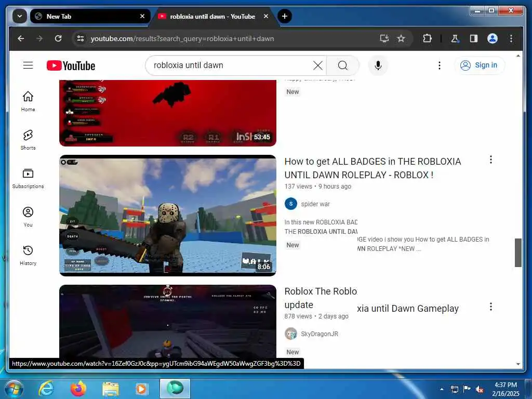The image size is (532, 399).
Task: Launch Internet Explorer from taskbar
Action: coord(46,389)
